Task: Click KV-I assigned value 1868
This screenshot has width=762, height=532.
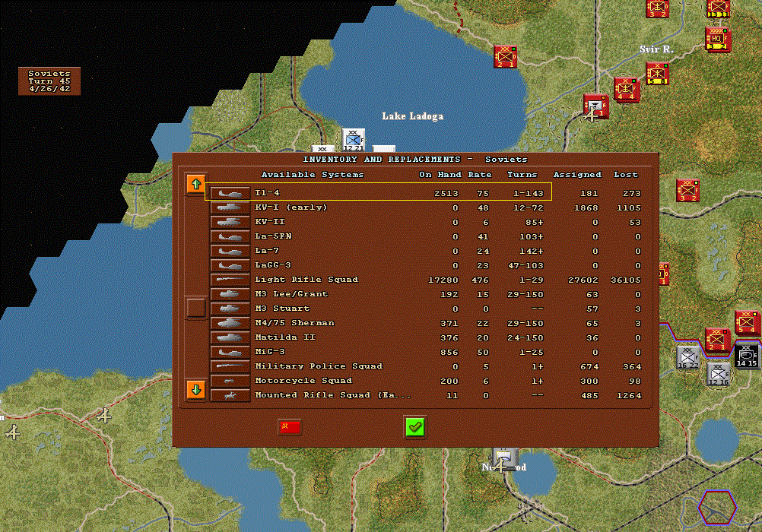Action: [586, 208]
